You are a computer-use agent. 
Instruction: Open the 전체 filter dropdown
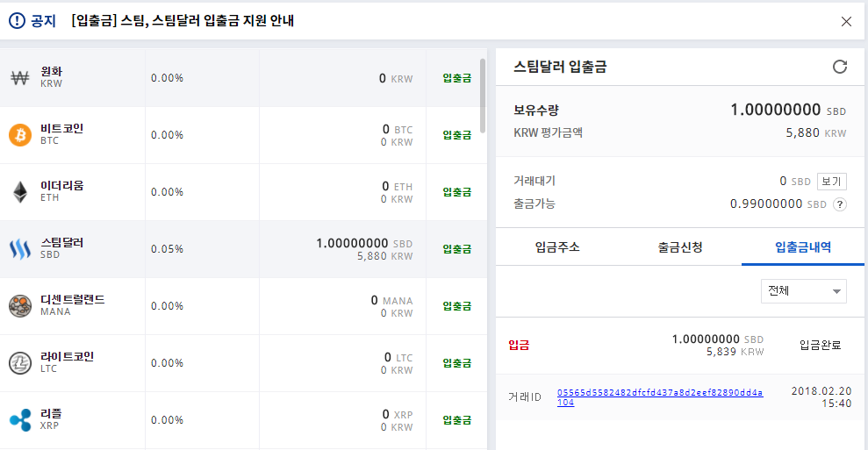[x=804, y=291]
